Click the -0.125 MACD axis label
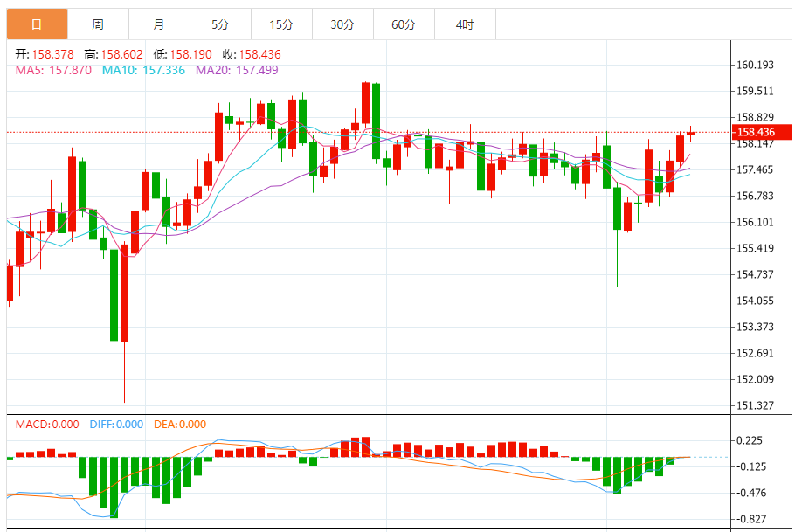 (x=750, y=466)
